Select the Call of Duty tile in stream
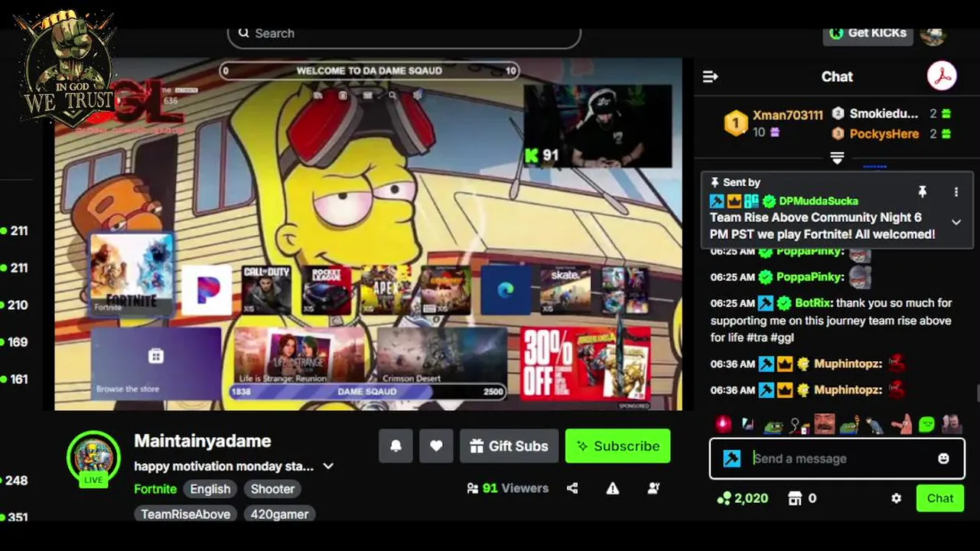This screenshot has height=551, width=980. click(x=266, y=290)
